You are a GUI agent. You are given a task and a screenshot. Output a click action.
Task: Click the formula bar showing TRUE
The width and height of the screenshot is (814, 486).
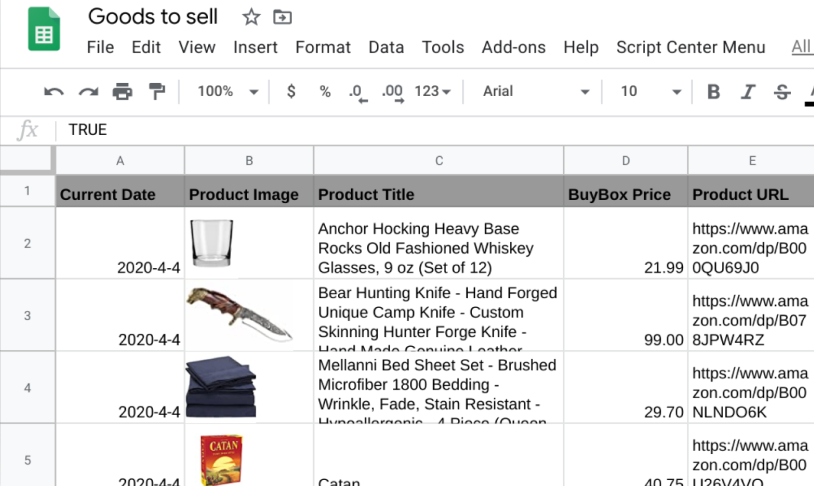coord(400,130)
